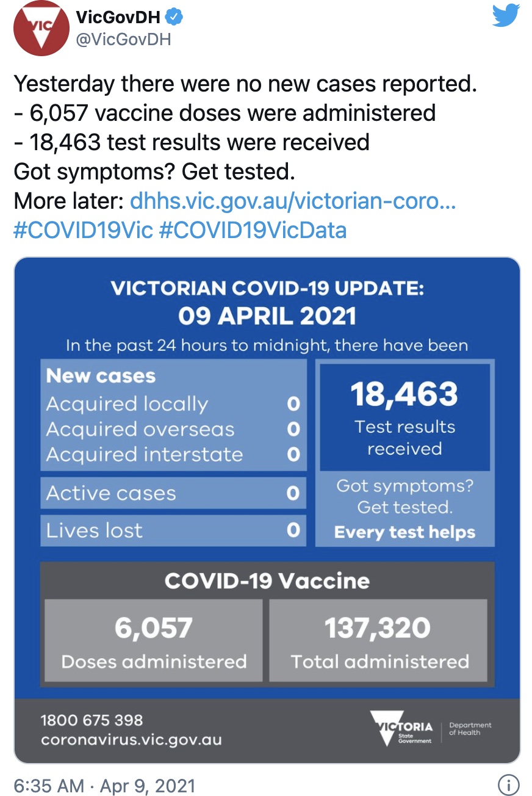Open the @VicGovDH handle link
Screen dimensions: 532x796
[x=123, y=40]
